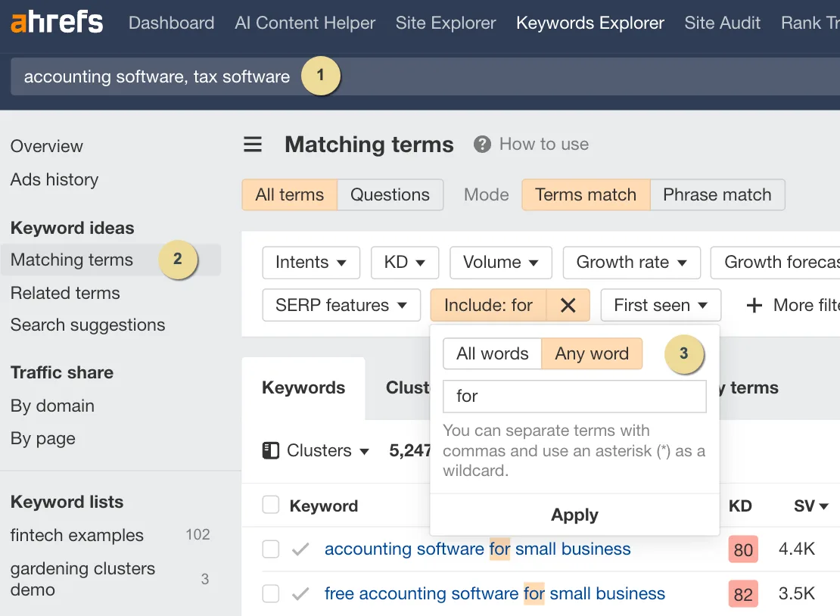Switch to the Keywords tab

click(303, 387)
